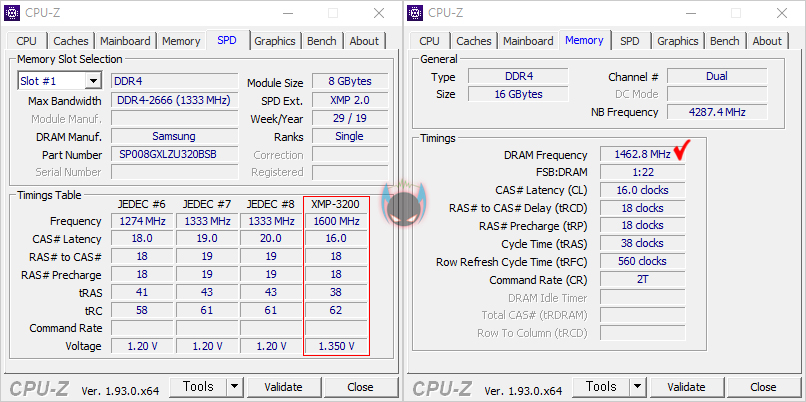
Task: Click CPU-Z app icon in left window title bar
Action: (x=12, y=12)
